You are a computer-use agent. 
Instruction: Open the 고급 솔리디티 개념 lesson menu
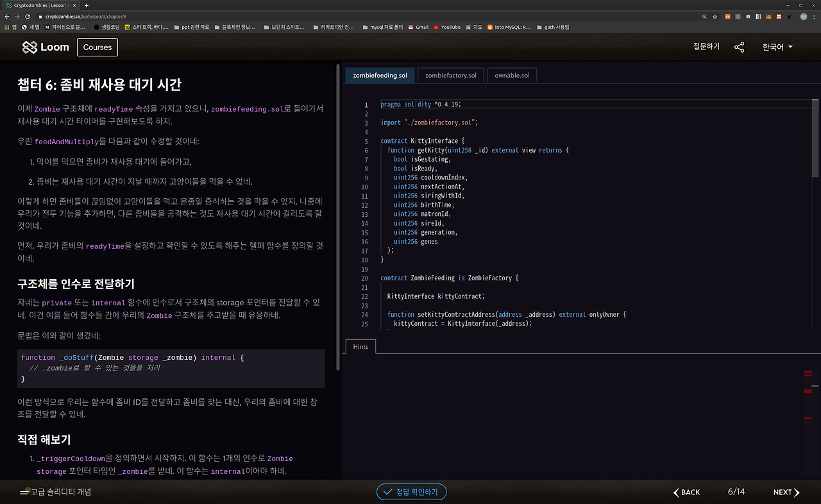point(55,492)
